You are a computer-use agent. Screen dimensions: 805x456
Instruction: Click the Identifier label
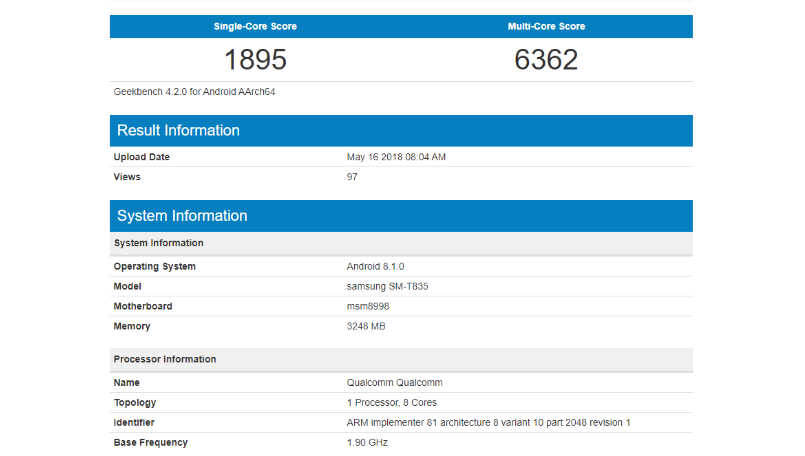[134, 423]
